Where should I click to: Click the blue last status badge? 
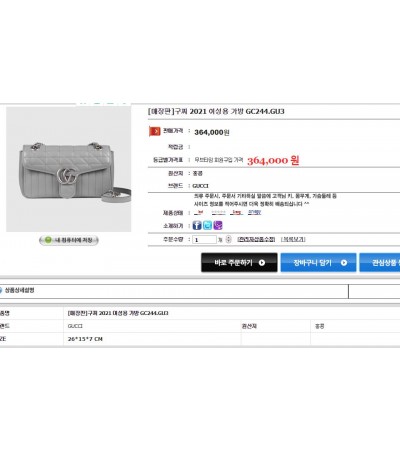tap(254, 213)
